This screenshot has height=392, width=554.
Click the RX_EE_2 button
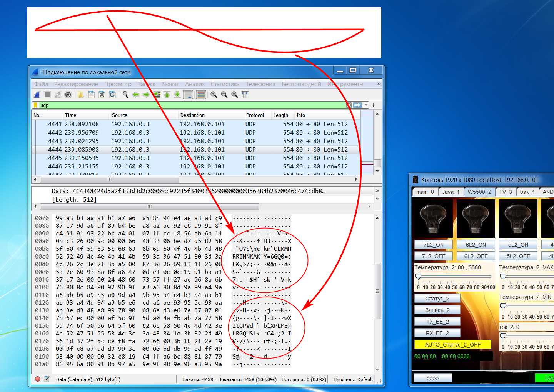(x=437, y=333)
